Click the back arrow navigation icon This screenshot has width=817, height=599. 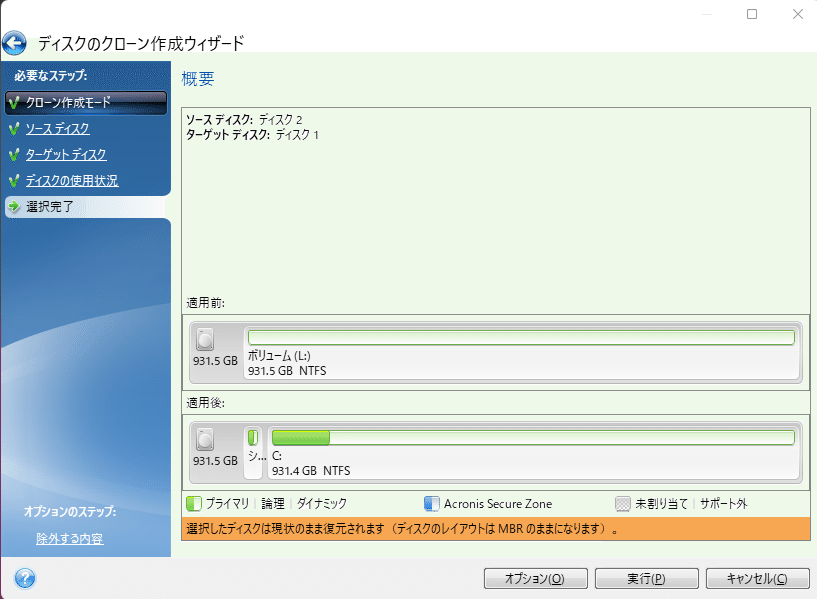[x=16, y=44]
